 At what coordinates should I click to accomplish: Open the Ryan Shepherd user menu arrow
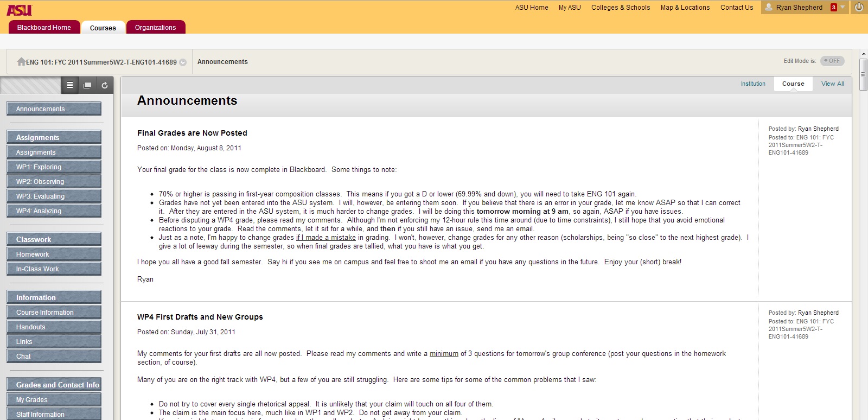(843, 7)
